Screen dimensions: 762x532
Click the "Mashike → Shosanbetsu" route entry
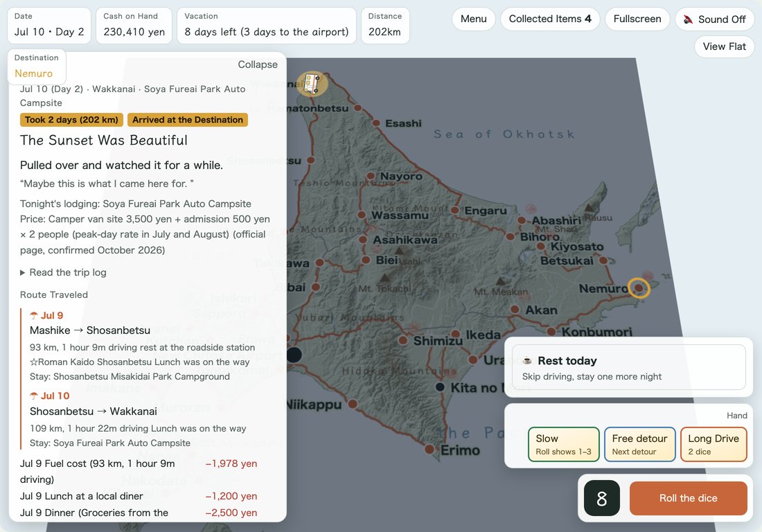tap(90, 330)
